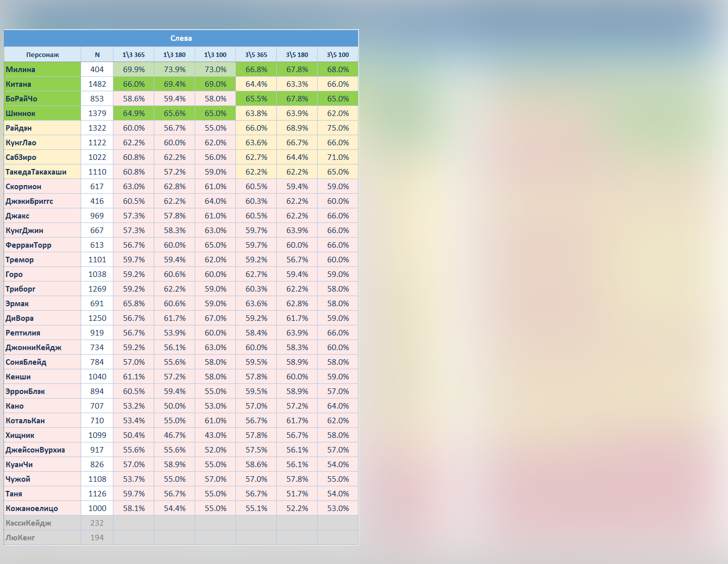Select the 'Тремор' character cell
This screenshot has width=728, height=564.
click(42, 260)
